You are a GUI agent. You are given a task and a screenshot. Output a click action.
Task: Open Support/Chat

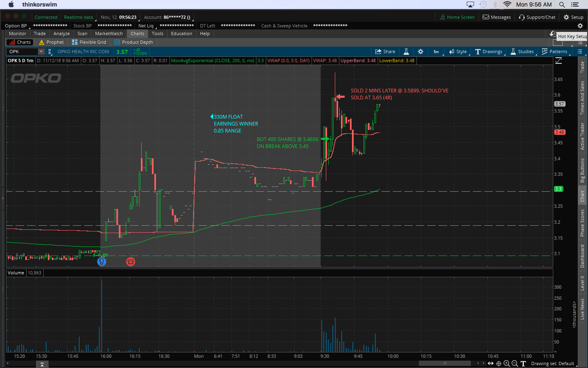tap(537, 17)
